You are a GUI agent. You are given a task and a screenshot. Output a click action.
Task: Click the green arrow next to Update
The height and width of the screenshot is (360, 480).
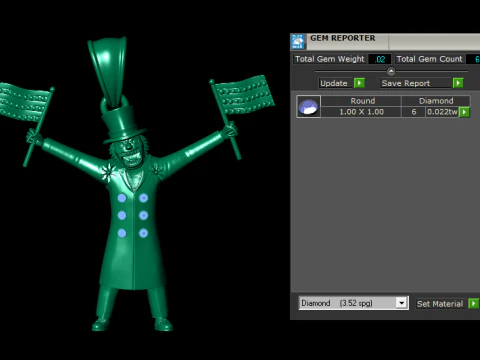pos(359,83)
